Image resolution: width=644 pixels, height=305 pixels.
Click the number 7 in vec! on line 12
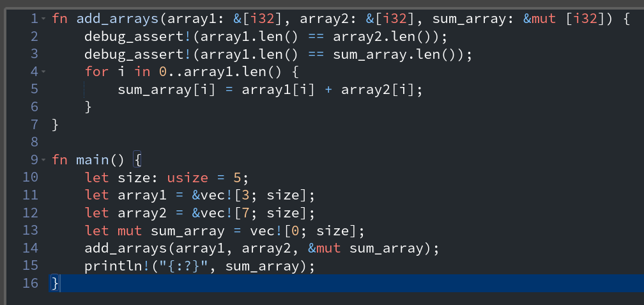point(246,214)
